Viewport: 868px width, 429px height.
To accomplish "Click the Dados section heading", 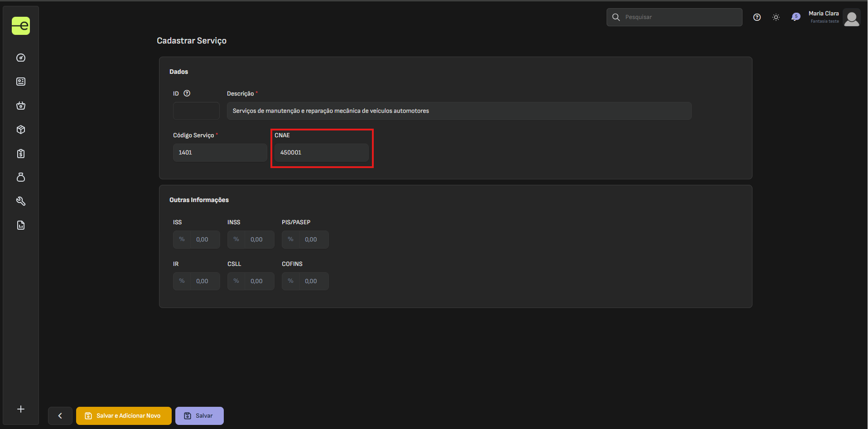I will (178, 72).
